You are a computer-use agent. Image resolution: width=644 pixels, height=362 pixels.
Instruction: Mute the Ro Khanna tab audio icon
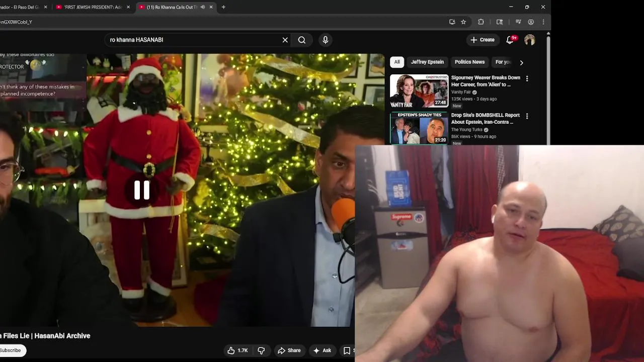pyautogui.click(x=203, y=7)
